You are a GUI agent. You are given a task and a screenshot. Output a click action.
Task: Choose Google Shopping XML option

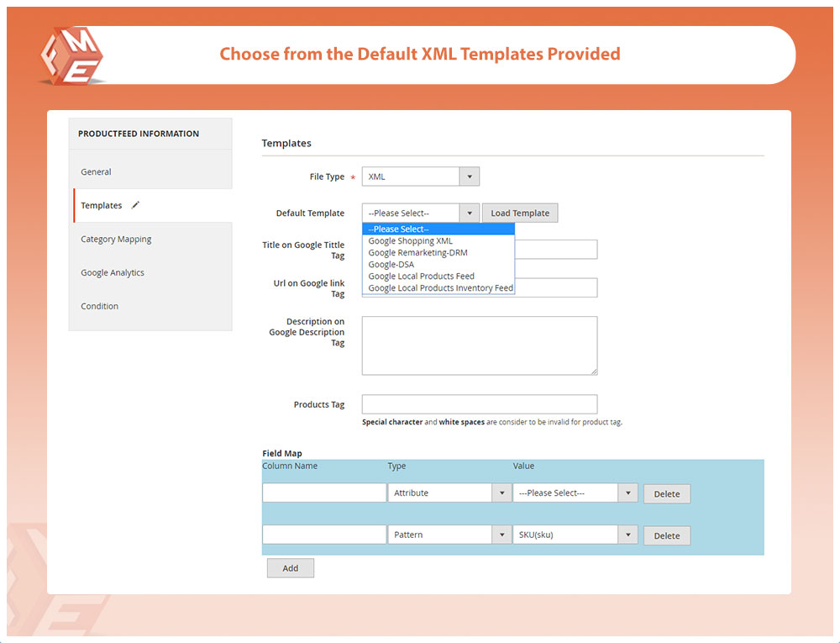[x=410, y=241]
